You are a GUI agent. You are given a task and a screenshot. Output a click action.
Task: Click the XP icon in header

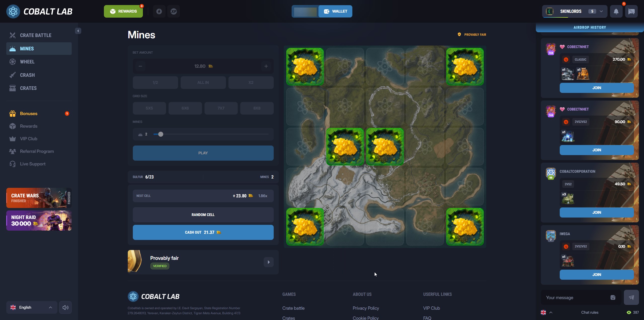tap(174, 11)
